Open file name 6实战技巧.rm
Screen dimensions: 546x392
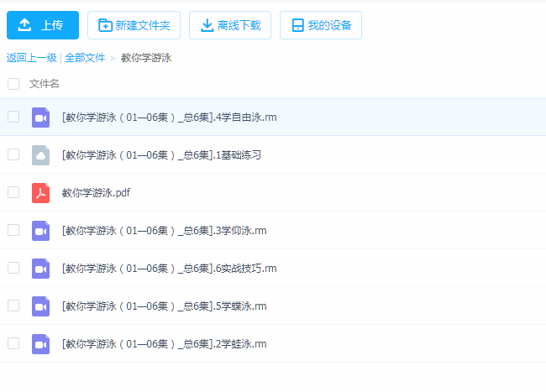pos(169,269)
